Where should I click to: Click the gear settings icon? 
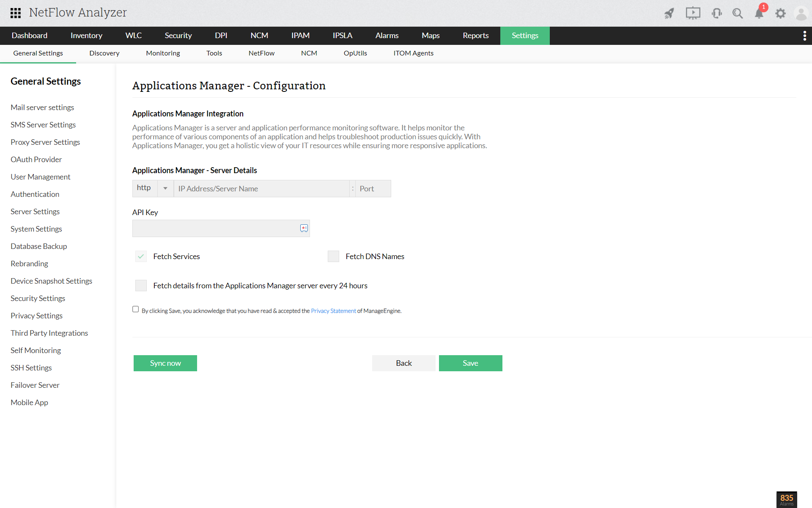[780, 14]
